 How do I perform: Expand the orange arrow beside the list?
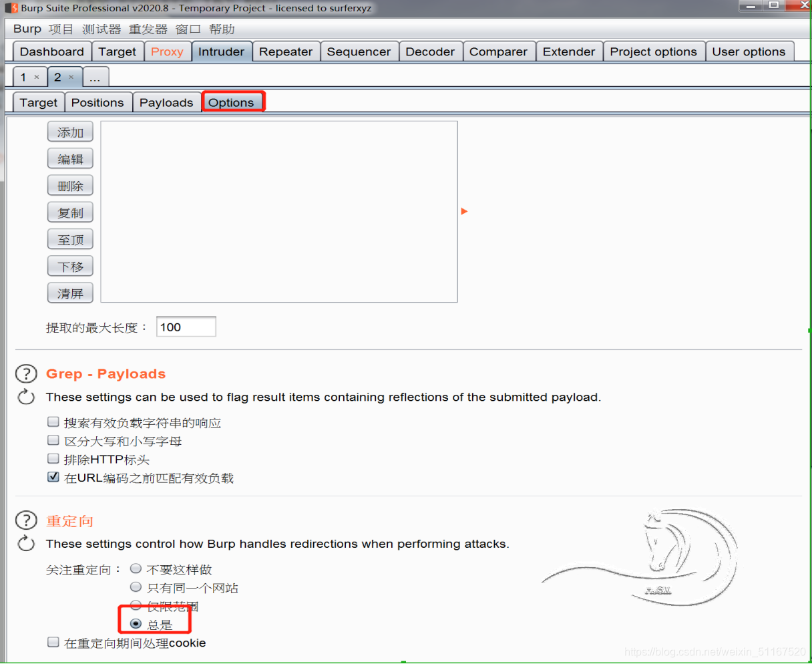point(464,211)
